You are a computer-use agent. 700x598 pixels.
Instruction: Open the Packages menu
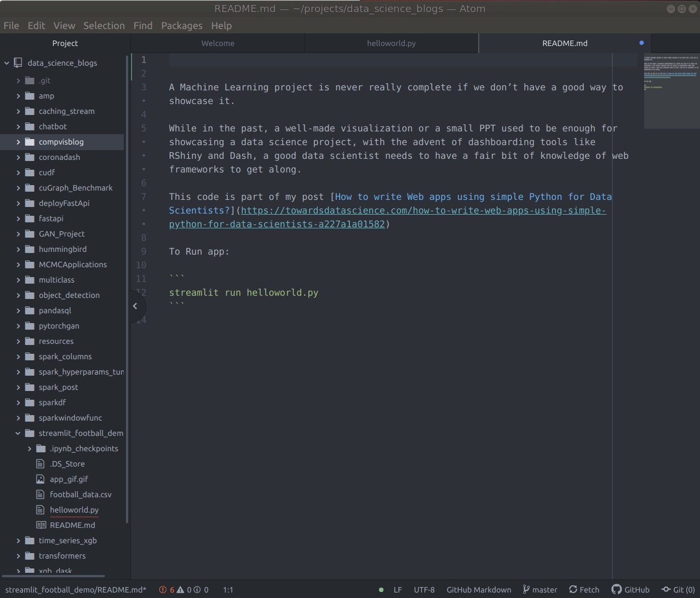click(x=182, y=26)
